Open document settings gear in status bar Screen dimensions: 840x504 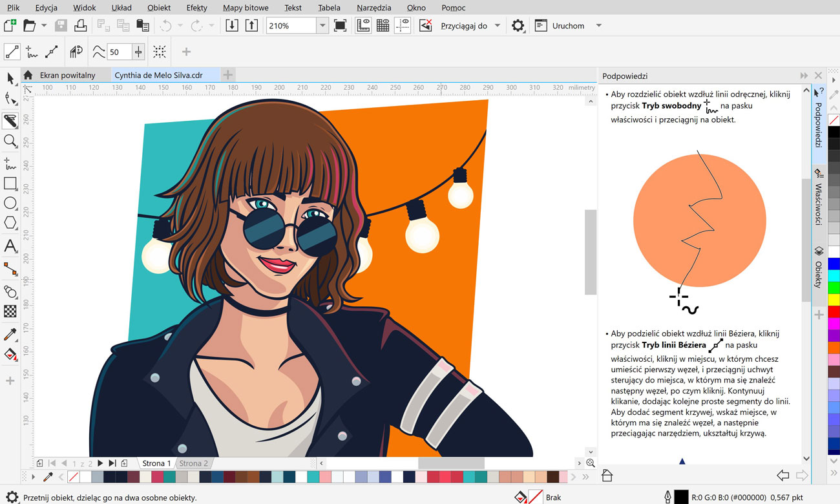[x=11, y=498]
